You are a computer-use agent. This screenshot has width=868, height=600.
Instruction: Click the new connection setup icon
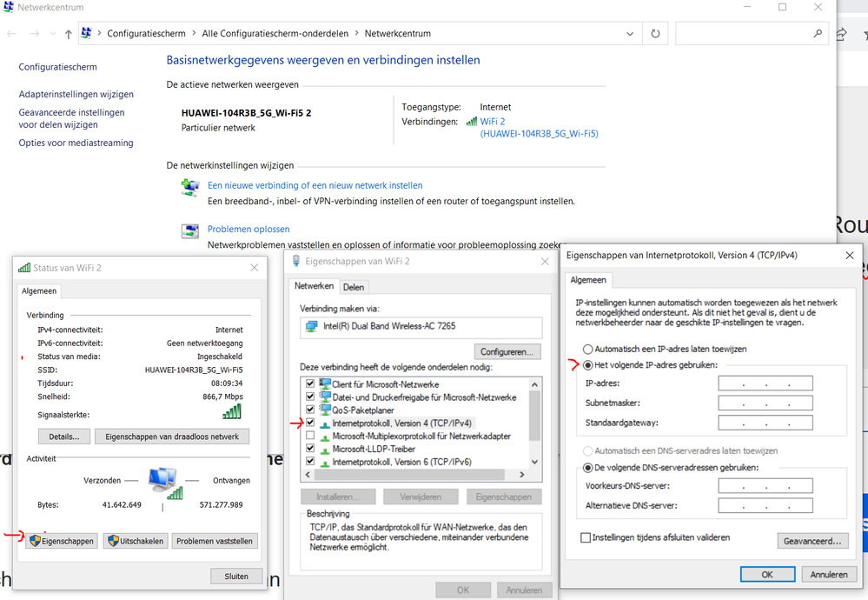tap(189, 188)
